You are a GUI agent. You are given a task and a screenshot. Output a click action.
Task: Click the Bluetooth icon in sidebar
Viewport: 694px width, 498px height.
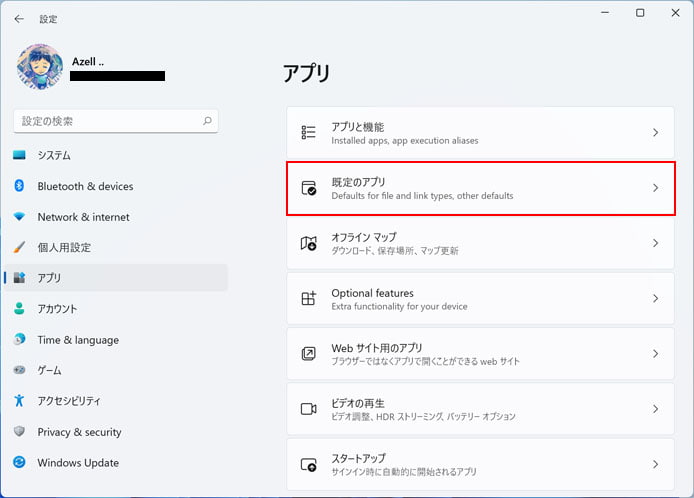19,185
